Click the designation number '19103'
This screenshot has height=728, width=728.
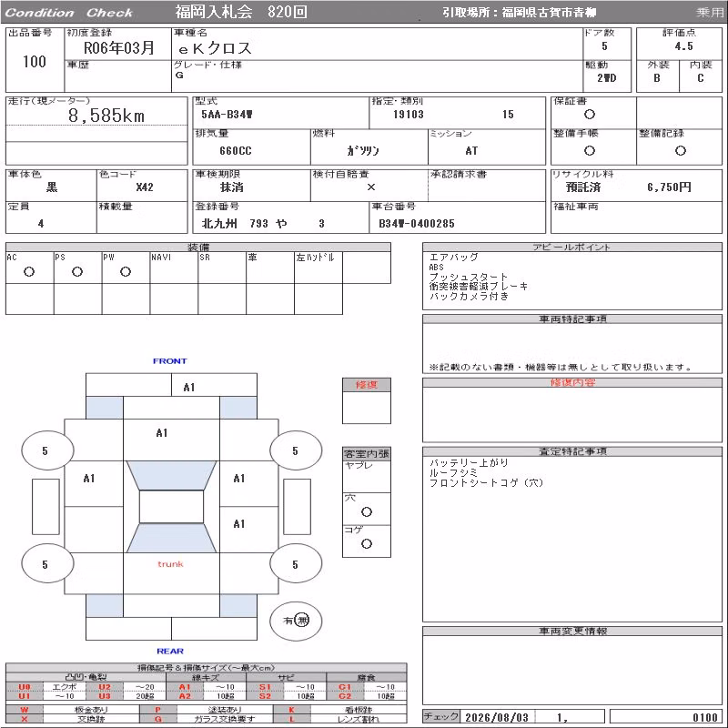[408, 115]
